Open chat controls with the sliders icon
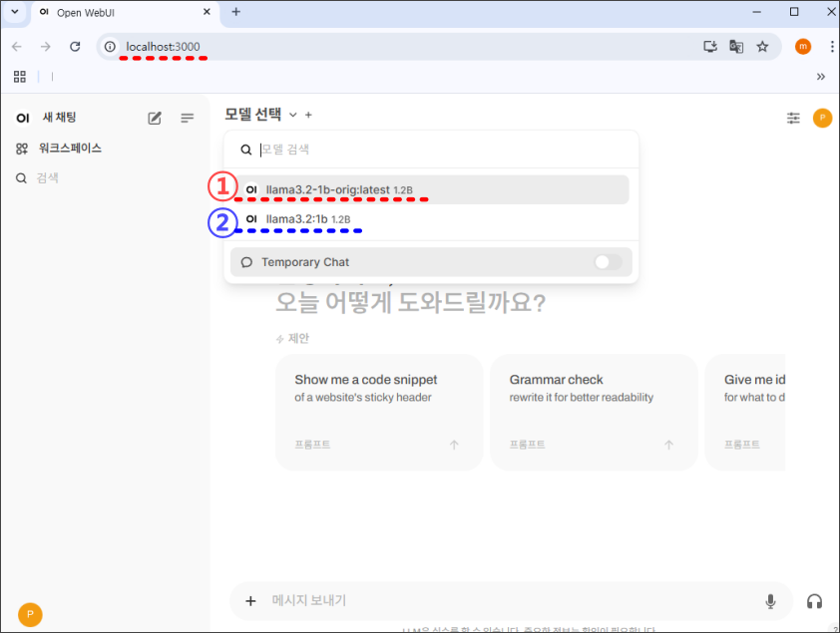 (x=793, y=118)
